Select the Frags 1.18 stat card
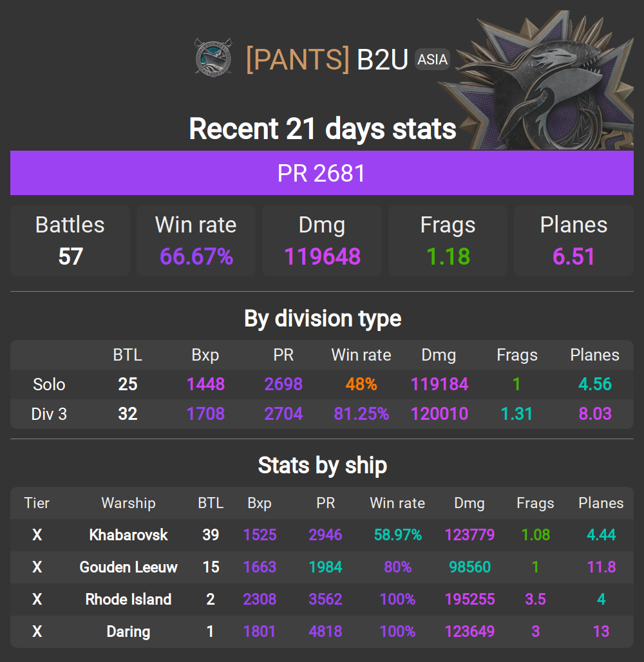The image size is (644, 662). [448, 241]
